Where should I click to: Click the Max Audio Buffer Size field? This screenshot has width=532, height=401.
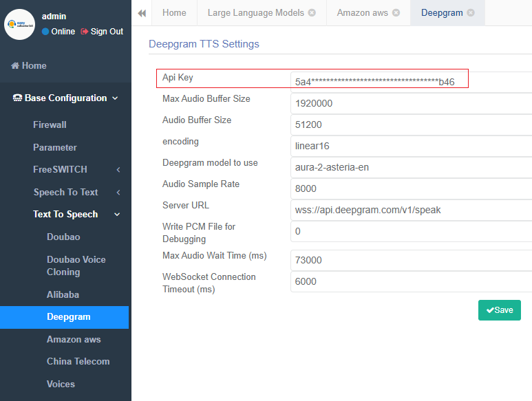coord(411,103)
